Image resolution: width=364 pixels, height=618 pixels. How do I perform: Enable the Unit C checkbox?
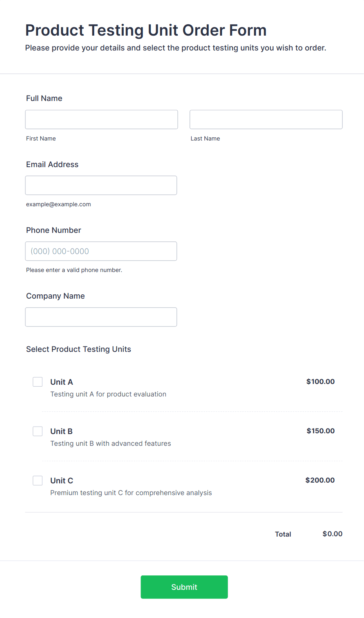[38, 480]
